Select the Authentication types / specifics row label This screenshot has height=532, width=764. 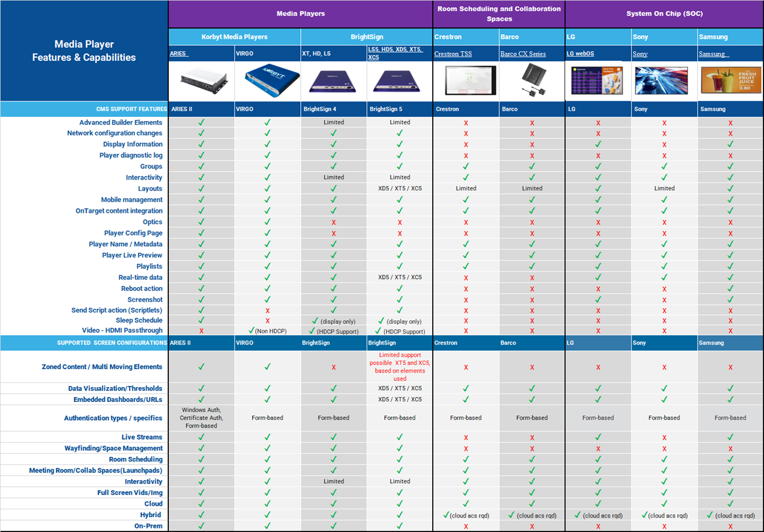pyautogui.click(x=113, y=418)
